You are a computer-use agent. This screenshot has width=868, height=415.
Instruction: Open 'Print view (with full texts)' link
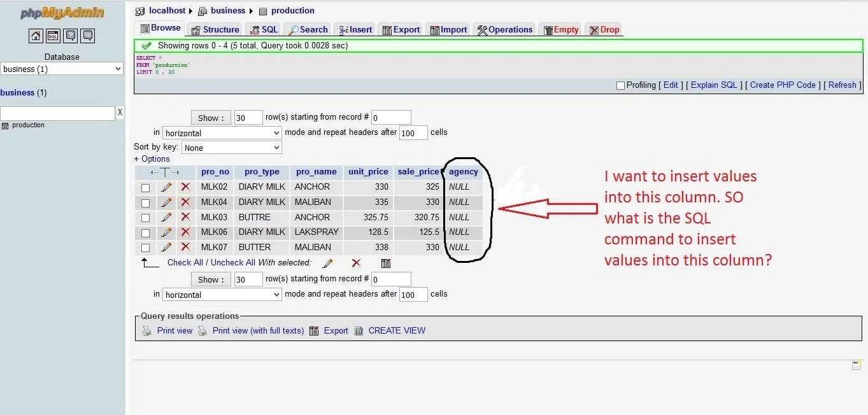(258, 331)
